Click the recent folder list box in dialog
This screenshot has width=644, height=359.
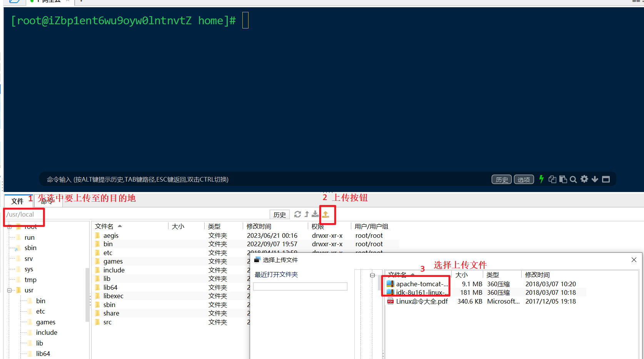coord(300,286)
